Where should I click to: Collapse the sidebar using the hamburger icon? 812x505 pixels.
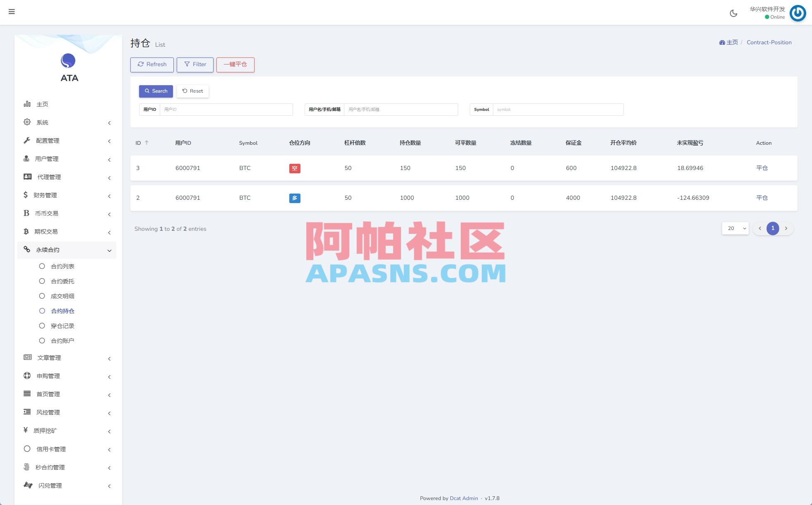click(12, 12)
